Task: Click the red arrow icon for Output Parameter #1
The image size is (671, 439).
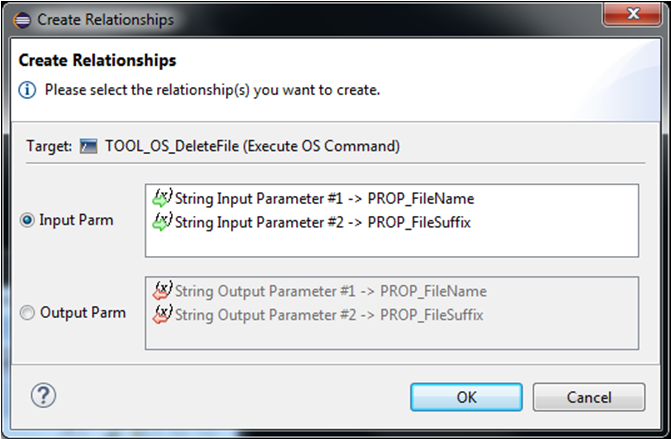Action: click(162, 292)
